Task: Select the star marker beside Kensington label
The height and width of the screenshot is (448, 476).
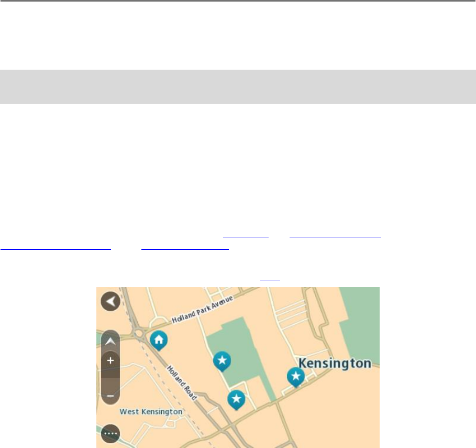Action: tap(296, 377)
